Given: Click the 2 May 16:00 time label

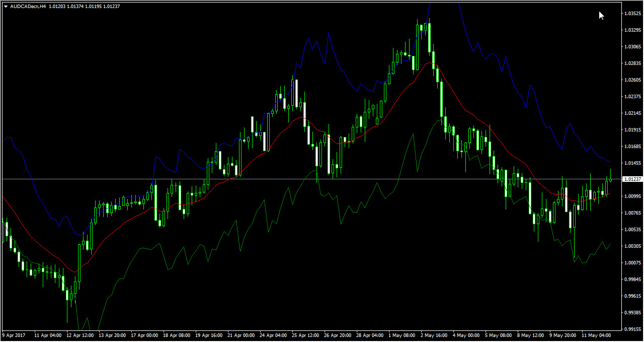Looking at the screenshot, I should click(x=434, y=335).
